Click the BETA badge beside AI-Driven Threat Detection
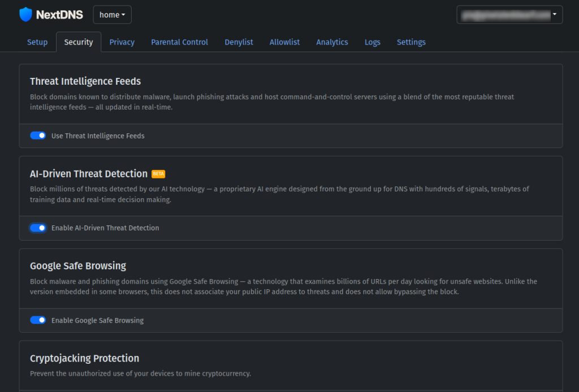579x392 pixels. 158,174
